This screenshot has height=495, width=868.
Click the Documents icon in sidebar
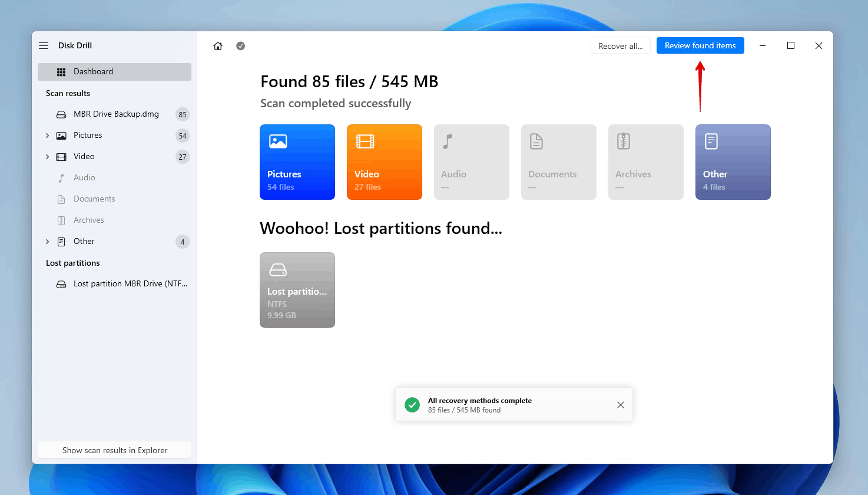click(61, 199)
